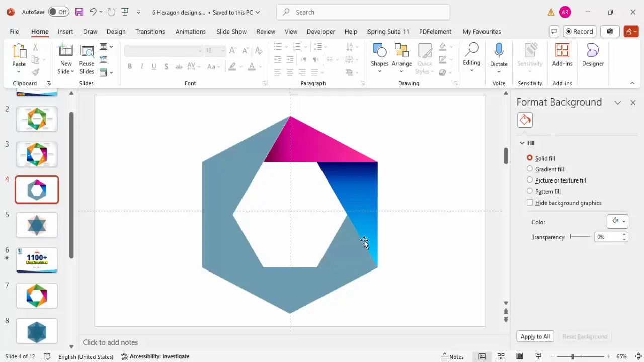Image resolution: width=644 pixels, height=362 pixels.
Task: Check Hide background graphics
Action: coord(530,203)
